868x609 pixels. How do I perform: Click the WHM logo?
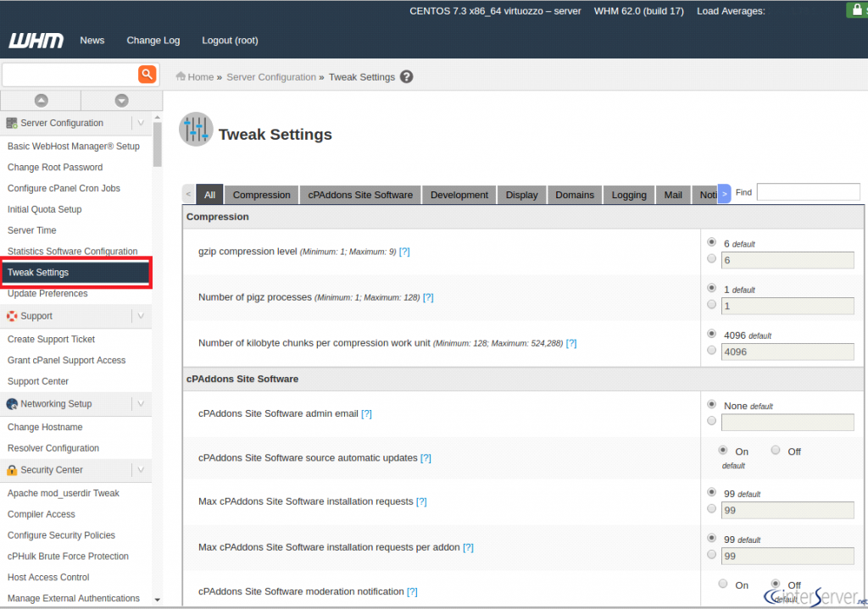click(36, 41)
